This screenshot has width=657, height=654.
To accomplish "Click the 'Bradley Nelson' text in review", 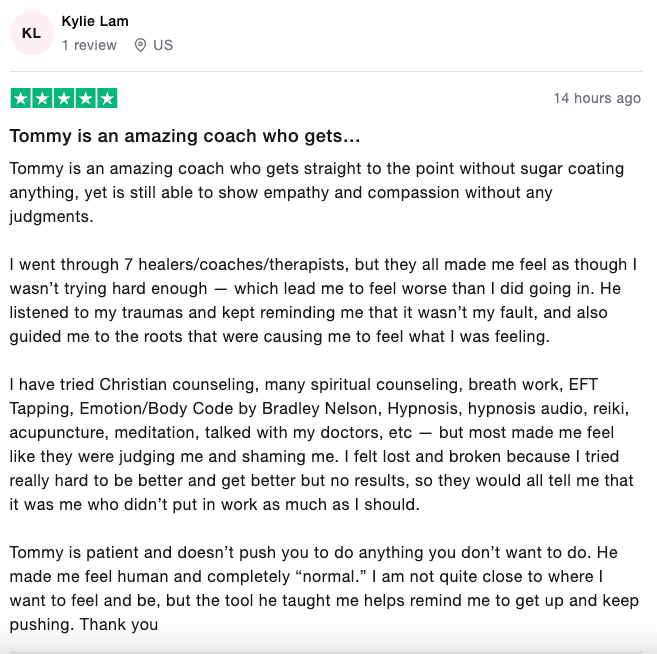I will 320,408.
